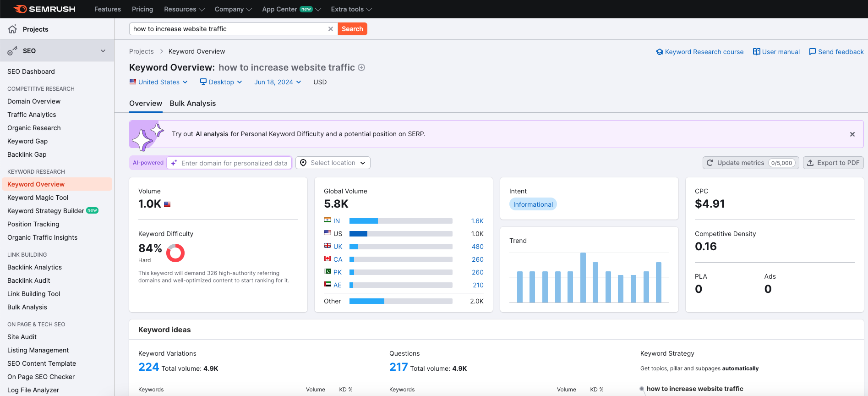Click the Pakistan flag in Global Volume
Image resolution: width=868 pixels, height=396 pixels.
[328, 272]
